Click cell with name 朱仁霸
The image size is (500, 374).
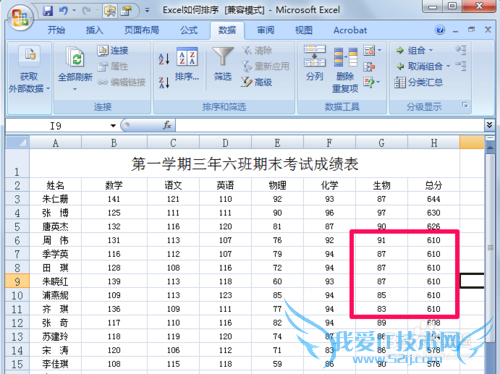tap(56, 199)
